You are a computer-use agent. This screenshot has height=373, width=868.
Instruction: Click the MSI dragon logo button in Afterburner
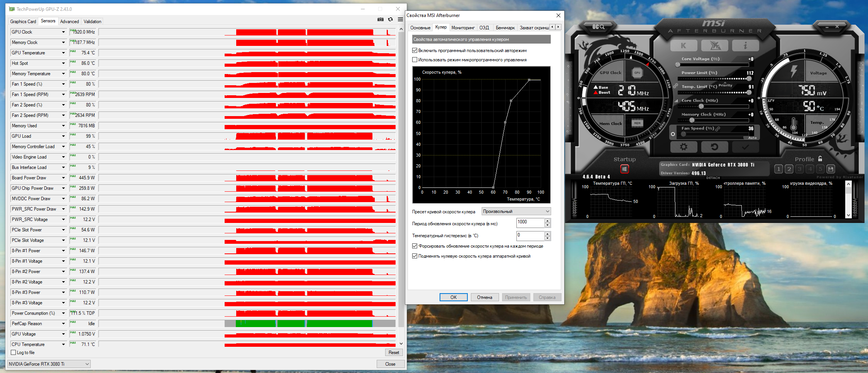click(x=715, y=46)
